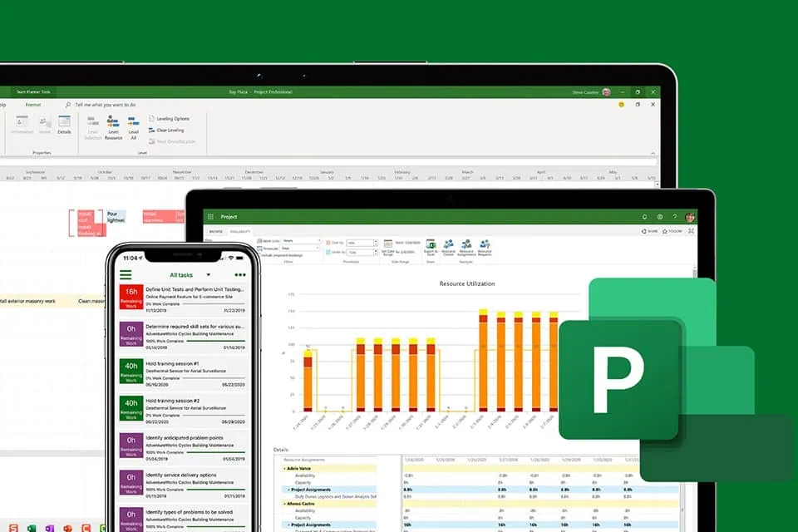This screenshot has height=532, width=798.
Task: Expand the Adero Vance resource row
Action: [285, 469]
